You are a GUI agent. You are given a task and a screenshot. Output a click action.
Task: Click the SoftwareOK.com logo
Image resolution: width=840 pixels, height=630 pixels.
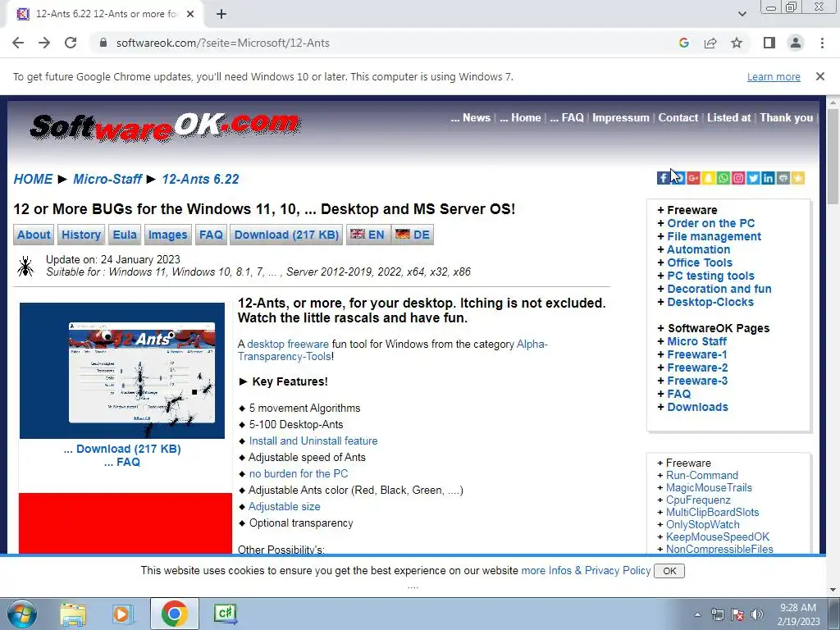(164, 127)
